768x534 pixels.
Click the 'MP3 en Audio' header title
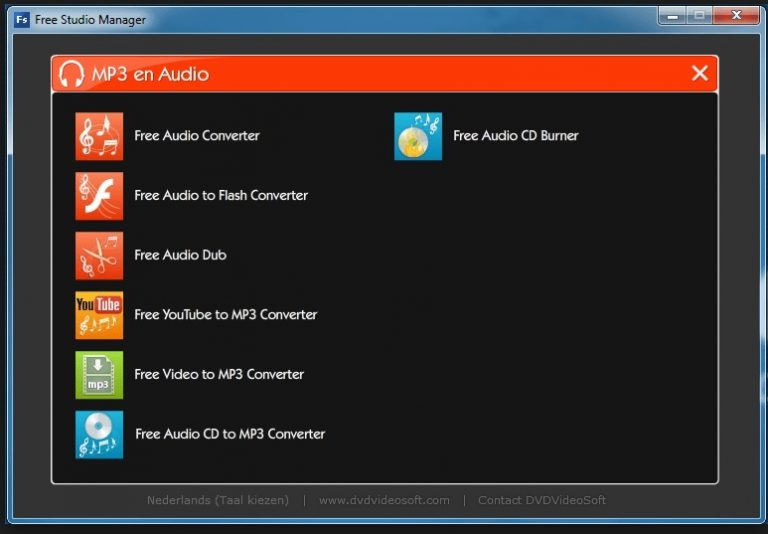coord(150,74)
